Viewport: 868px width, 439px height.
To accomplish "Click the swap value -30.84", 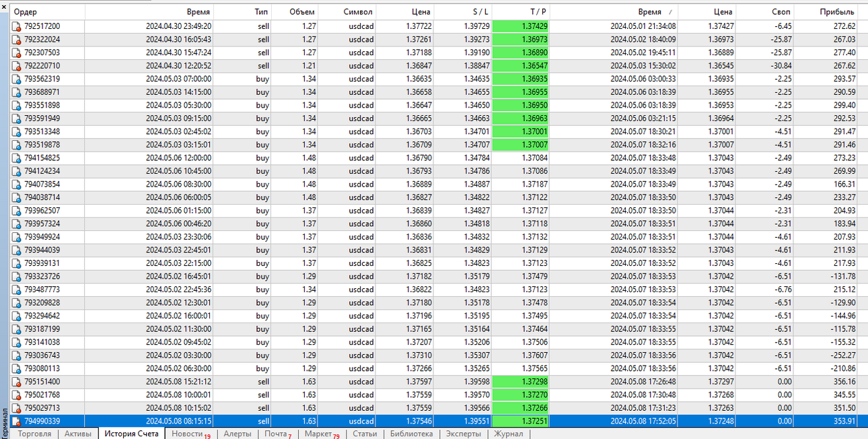I will click(x=780, y=66).
